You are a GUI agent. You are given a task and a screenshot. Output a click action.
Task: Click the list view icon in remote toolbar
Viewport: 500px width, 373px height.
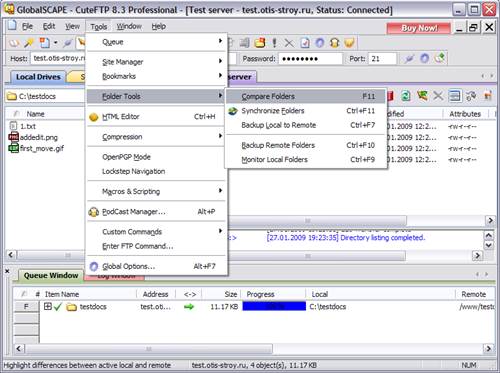(x=455, y=96)
